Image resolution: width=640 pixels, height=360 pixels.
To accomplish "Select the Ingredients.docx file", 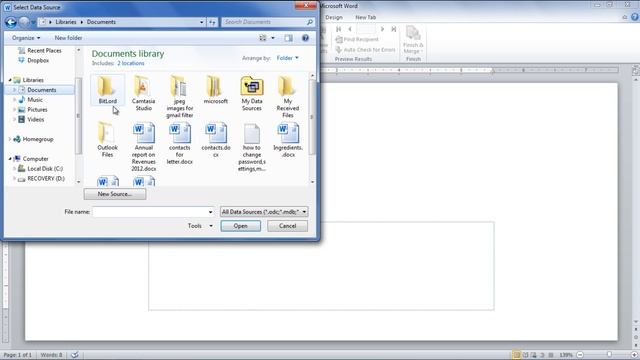I will [x=287, y=140].
